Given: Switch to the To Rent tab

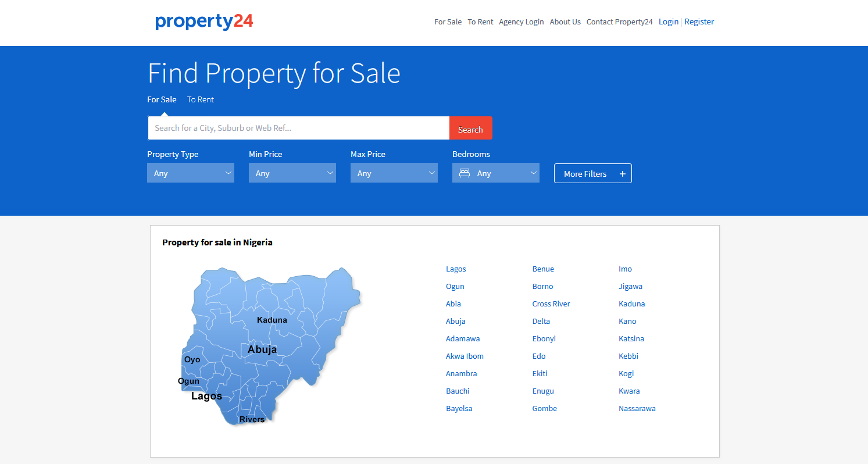Looking at the screenshot, I should [200, 99].
